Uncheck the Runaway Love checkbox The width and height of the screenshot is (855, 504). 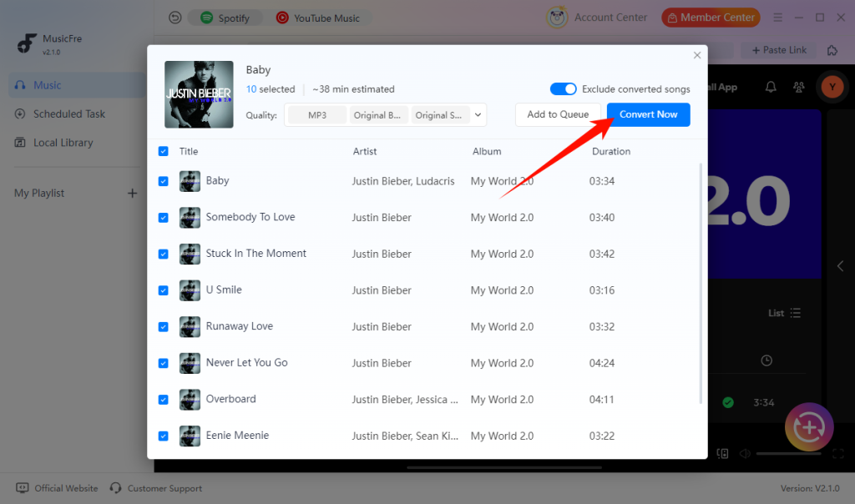163,327
